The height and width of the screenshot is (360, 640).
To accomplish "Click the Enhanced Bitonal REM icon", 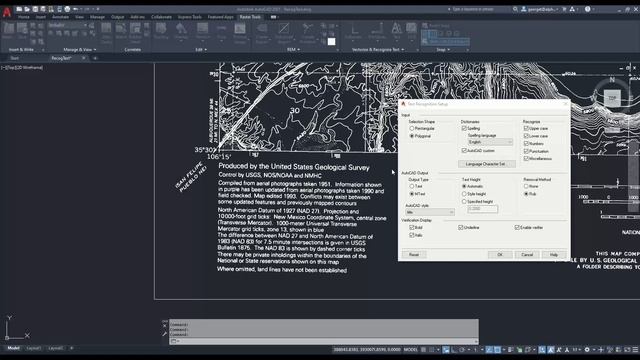I will tap(284, 29).
